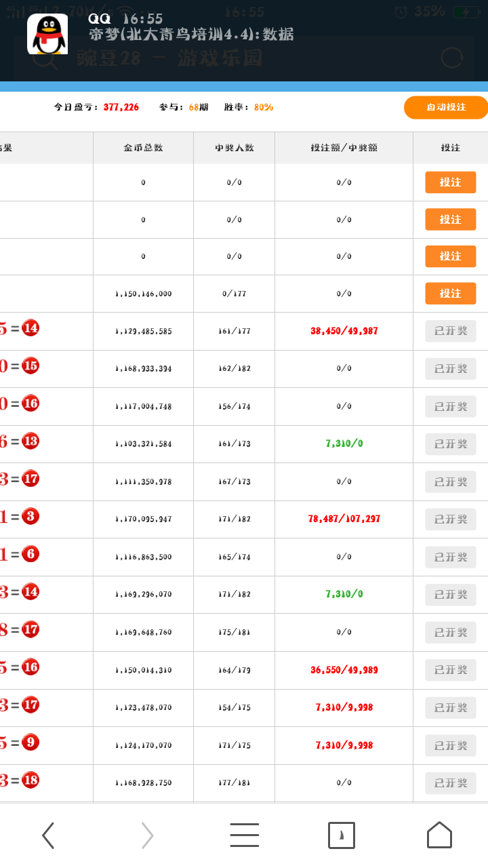Screen dimensions: 488x868
Task: Open the red 38,450/49,987 bet amount
Action: 344,331
